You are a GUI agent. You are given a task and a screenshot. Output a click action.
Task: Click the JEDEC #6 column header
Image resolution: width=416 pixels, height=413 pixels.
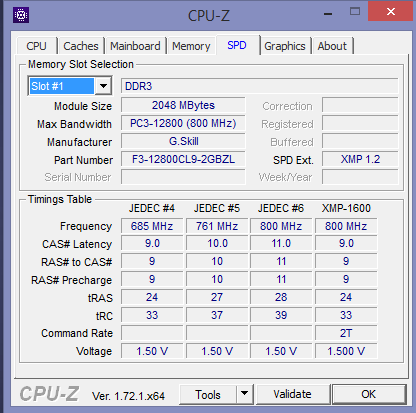tap(281, 208)
